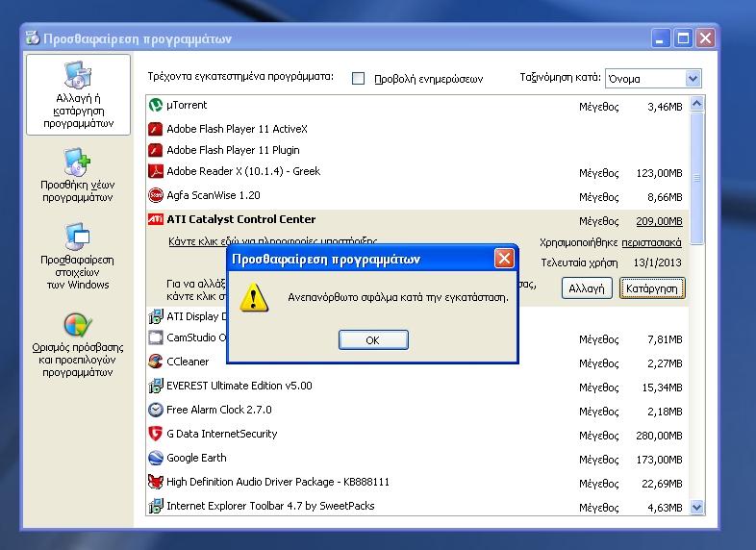Click the program list scrollbar up arrow

pos(697,104)
